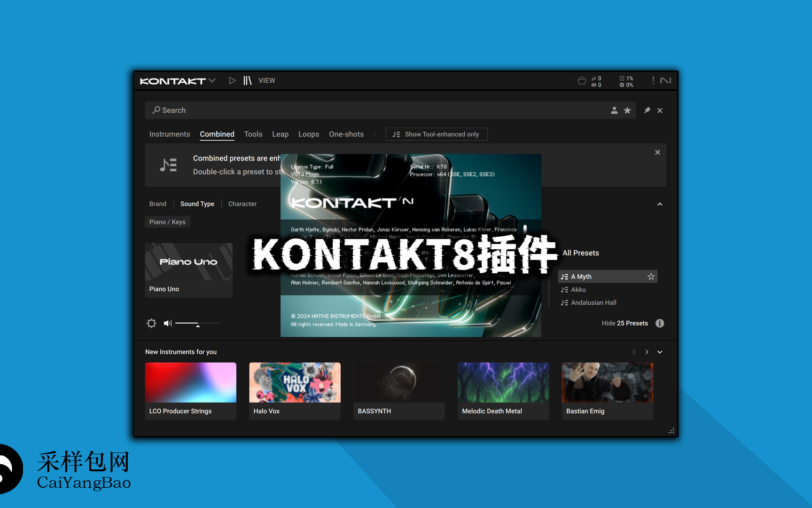This screenshot has height=508, width=812.
Task: Switch to the Loops tab
Action: (308, 135)
